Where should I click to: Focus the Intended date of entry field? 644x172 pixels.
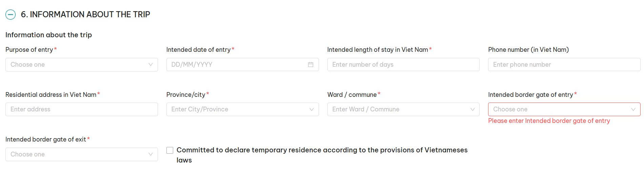point(237,65)
